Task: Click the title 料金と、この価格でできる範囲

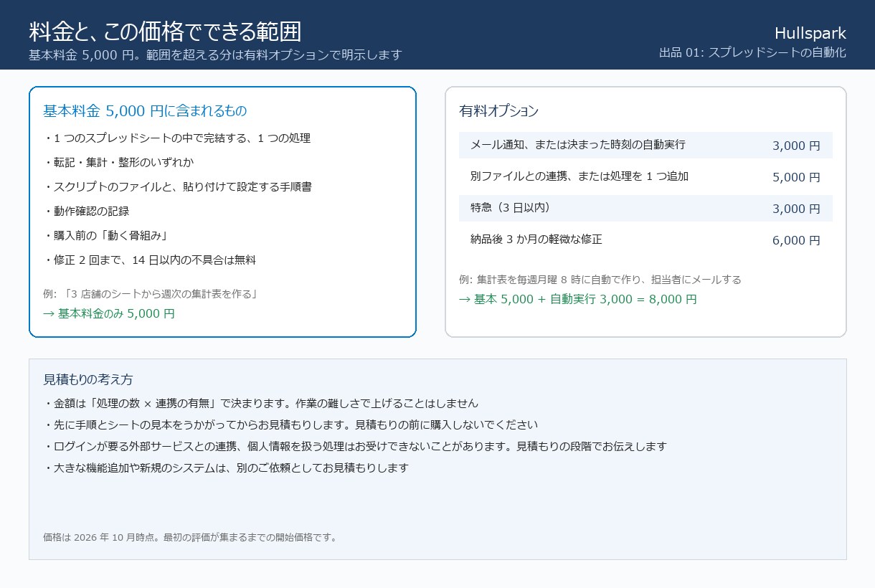Action: (165, 32)
